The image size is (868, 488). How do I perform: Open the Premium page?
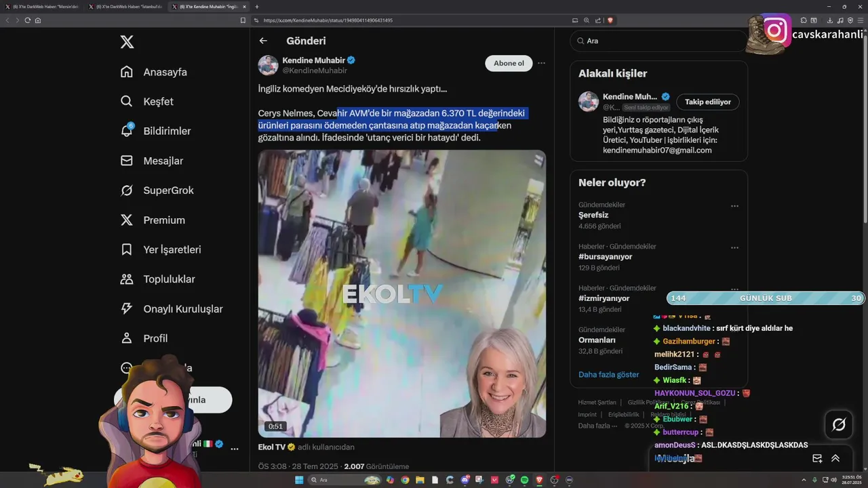click(153, 220)
